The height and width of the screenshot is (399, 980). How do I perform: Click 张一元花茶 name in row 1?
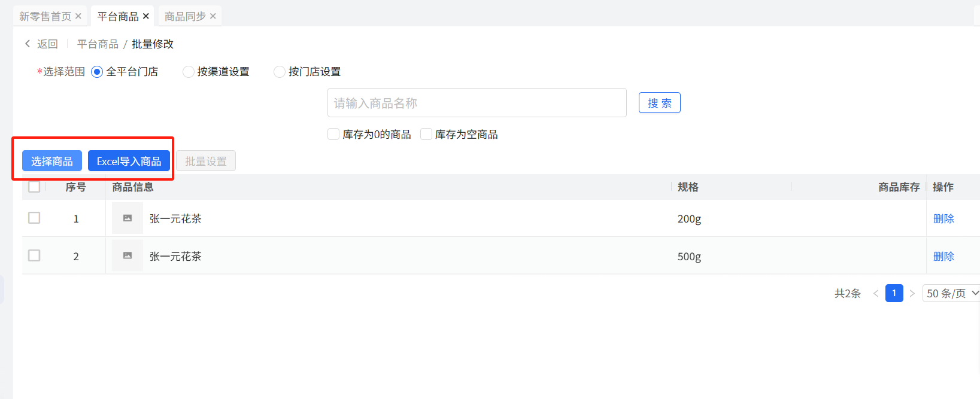click(x=175, y=218)
